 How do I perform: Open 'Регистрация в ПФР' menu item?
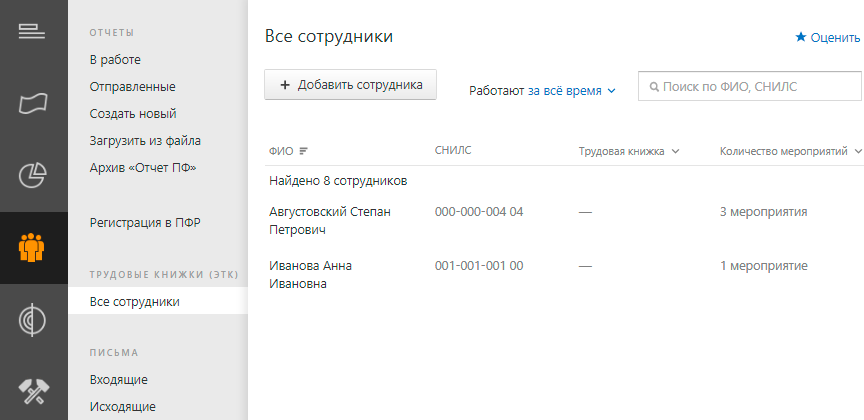[x=145, y=223]
